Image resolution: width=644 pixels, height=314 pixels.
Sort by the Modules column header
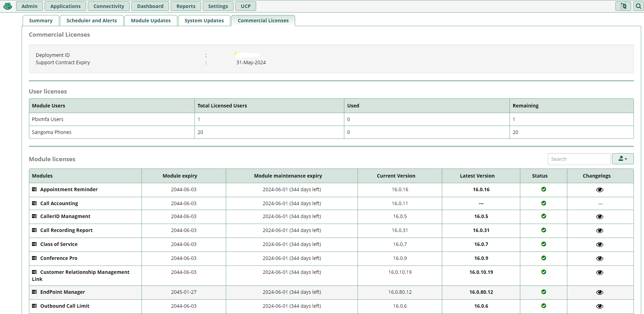pyautogui.click(x=85, y=176)
